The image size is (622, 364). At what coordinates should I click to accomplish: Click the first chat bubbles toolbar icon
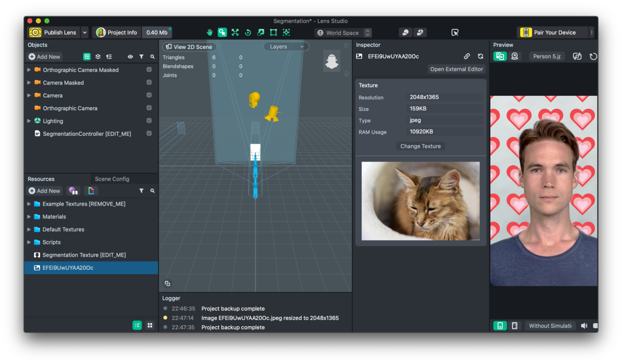[x=405, y=32]
